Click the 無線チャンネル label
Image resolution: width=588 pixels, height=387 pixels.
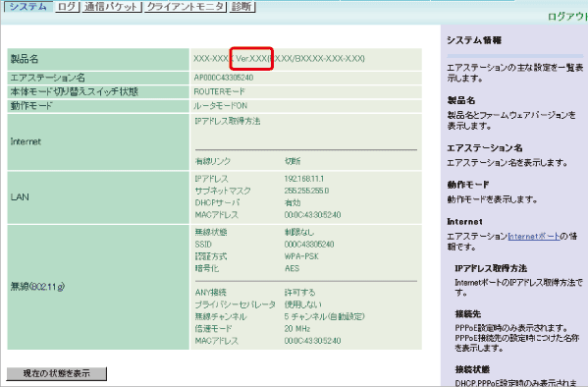(x=221, y=316)
